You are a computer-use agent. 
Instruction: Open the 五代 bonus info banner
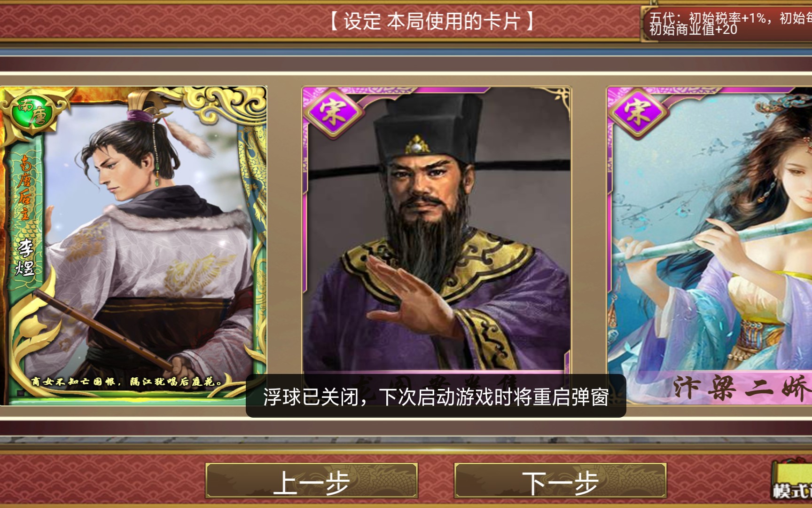(x=727, y=24)
